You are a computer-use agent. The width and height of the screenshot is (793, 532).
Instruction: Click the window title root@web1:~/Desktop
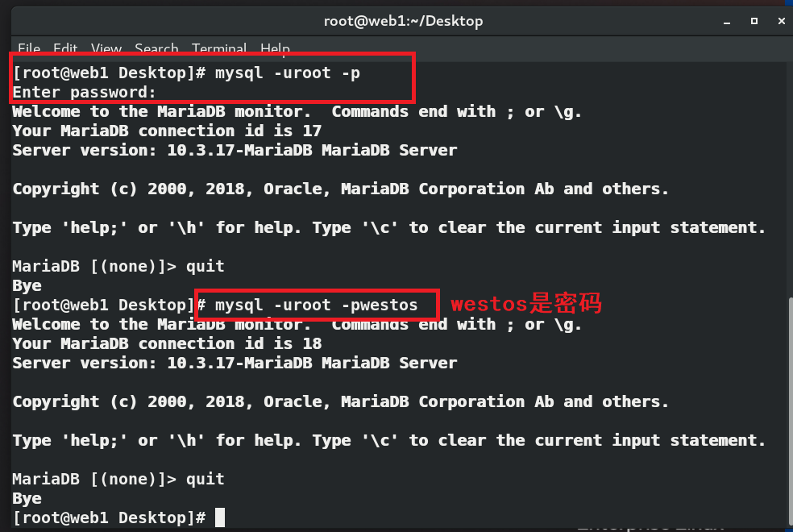pyautogui.click(x=403, y=21)
